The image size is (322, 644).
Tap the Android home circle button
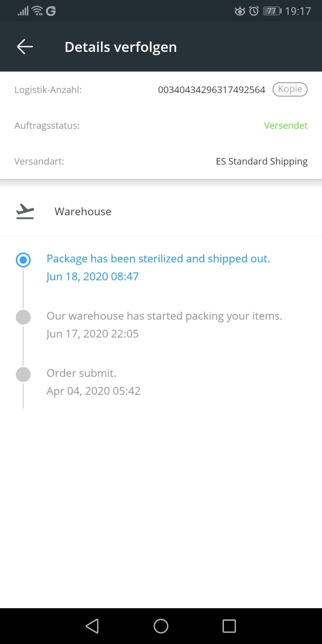point(161,626)
